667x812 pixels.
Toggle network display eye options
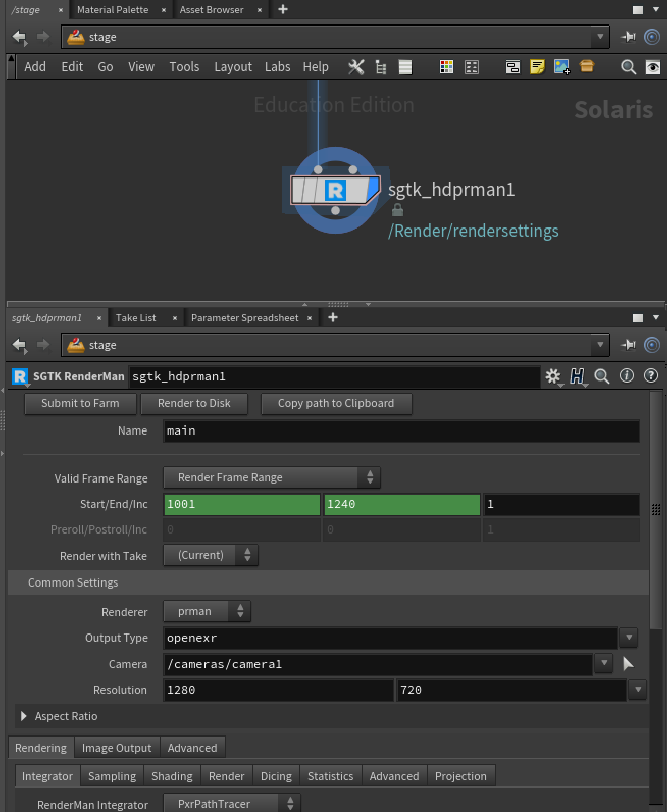click(653, 67)
